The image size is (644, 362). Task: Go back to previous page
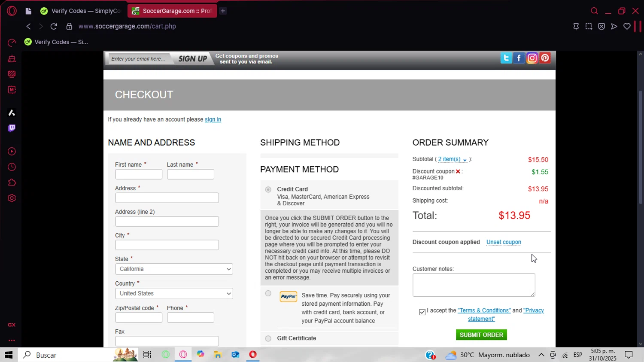point(28,26)
